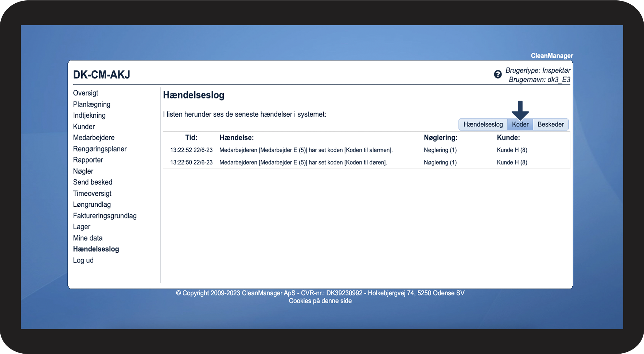Select the bold Hændelseslog sidebar item
The height and width of the screenshot is (354, 644).
click(96, 249)
